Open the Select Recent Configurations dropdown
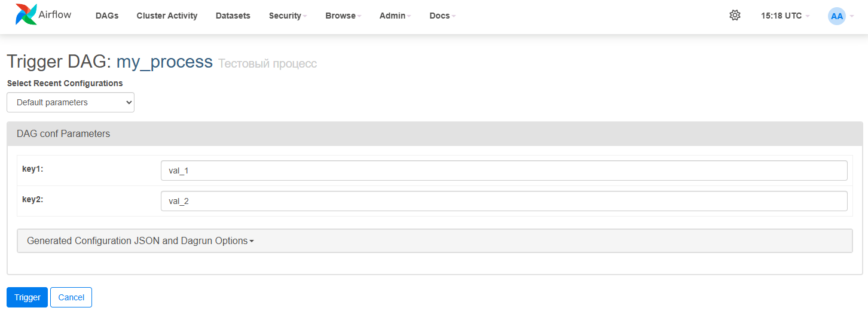The image size is (868, 335). click(x=71, y=102)
